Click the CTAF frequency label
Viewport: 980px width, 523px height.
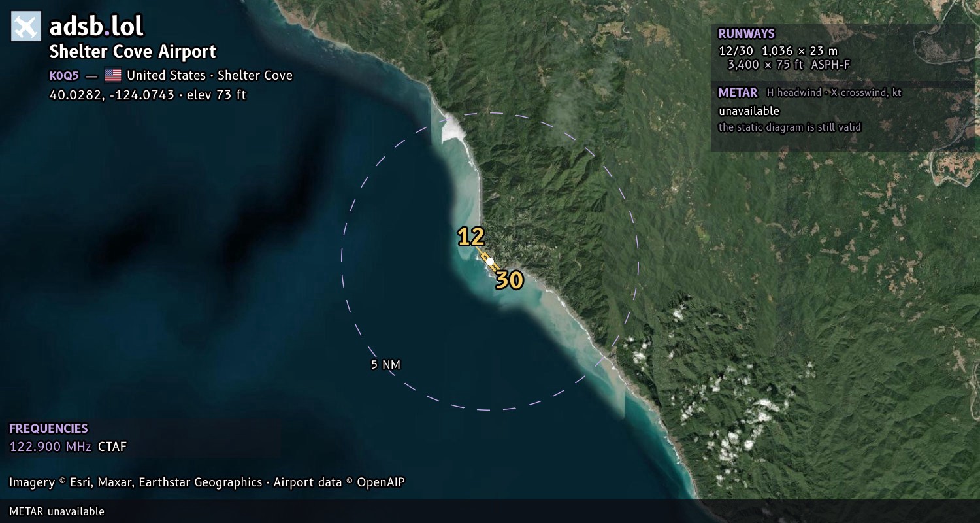click(x=112, y=447)
